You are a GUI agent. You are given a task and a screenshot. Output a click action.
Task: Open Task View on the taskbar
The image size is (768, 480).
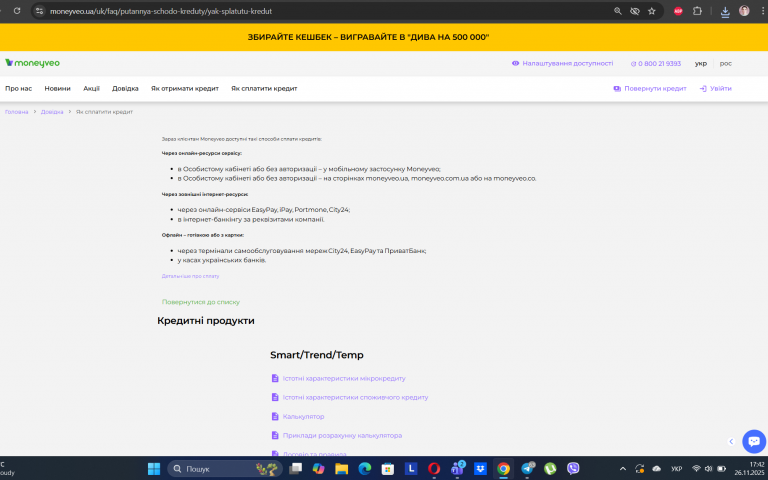pos(295,469)
